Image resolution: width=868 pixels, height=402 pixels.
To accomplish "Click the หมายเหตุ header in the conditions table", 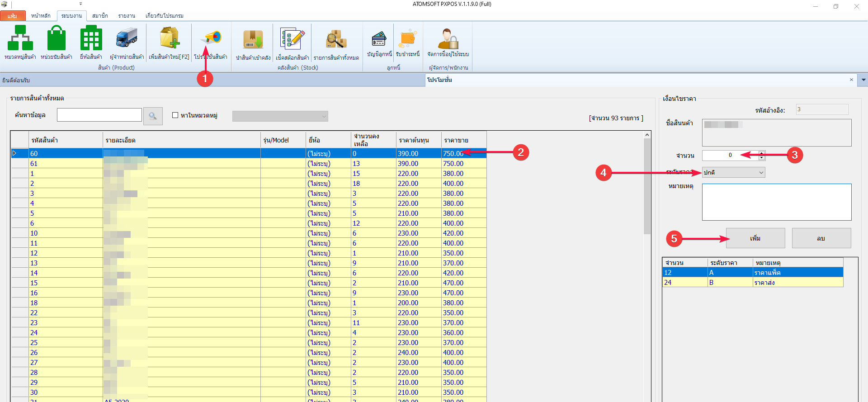I will coord(798,263).
